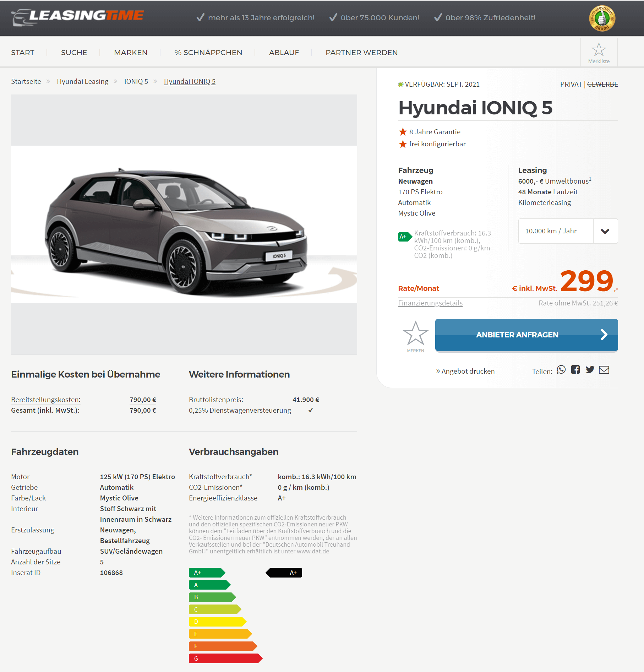Click the F efficiency bar
This screenshot has height=672, width=644.
click(x=223, y=646)
